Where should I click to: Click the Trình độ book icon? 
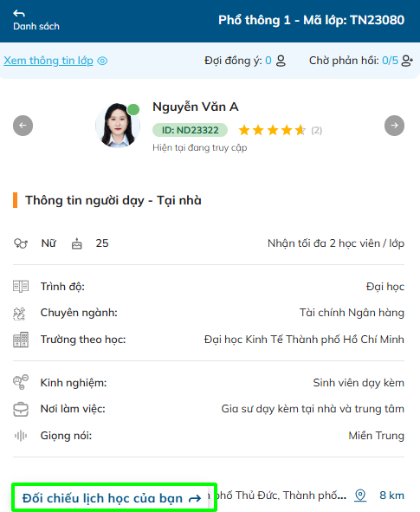tap(21, 287)
